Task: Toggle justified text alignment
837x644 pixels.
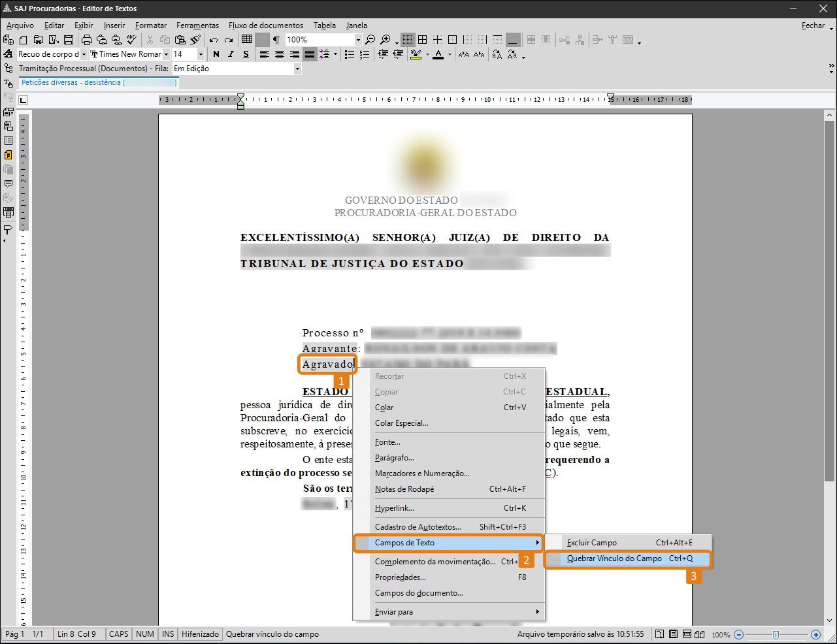Action: tap(310, 55)
